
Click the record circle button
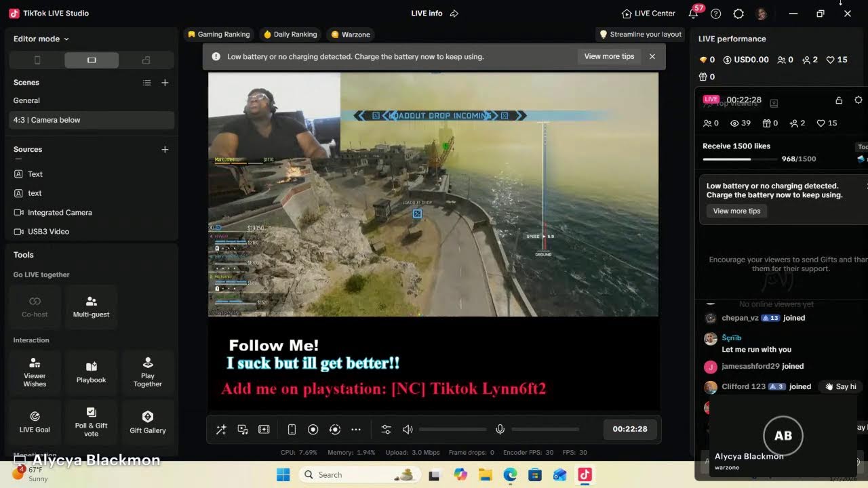point(313,430)
